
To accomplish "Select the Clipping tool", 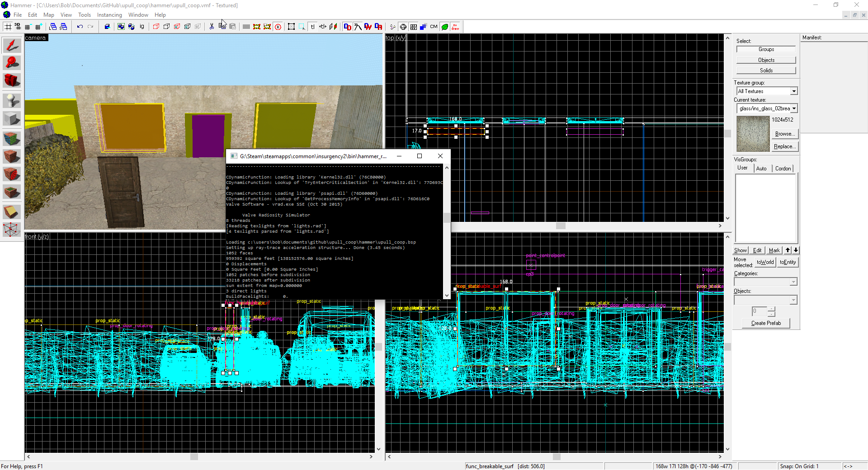I will [12, 211].
